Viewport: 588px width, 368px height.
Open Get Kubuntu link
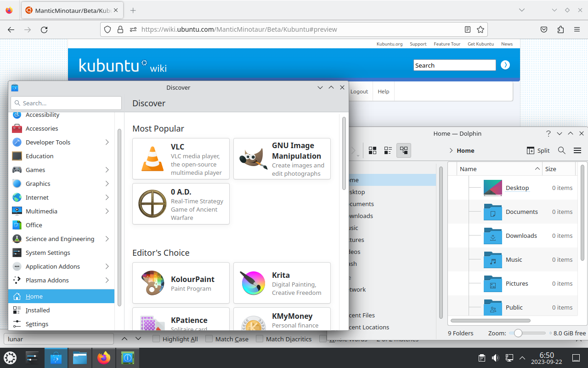481,44
